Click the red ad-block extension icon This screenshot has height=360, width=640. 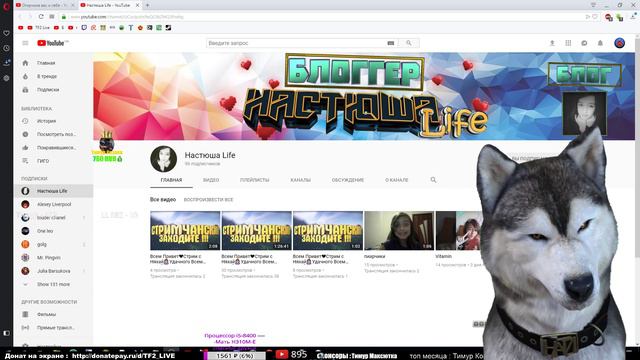pyautogui.click(x=609, y=17)
